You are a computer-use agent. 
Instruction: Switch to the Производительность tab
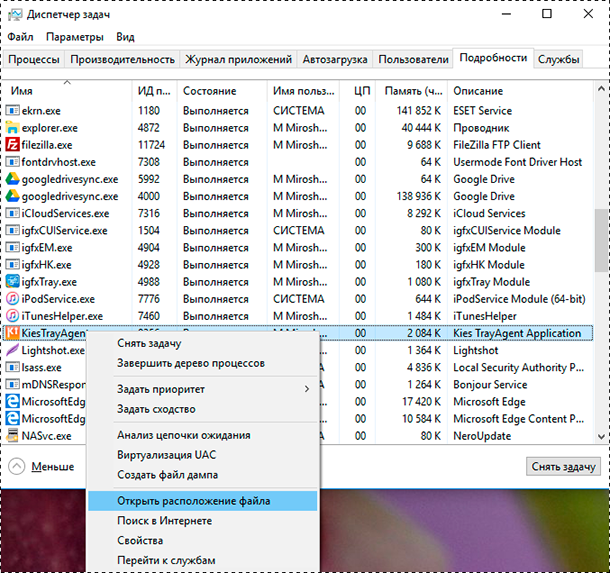(123, 60)
